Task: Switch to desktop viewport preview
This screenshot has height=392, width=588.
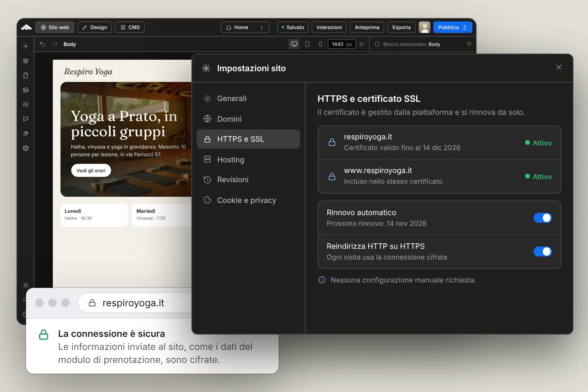Action: [294, 44]
